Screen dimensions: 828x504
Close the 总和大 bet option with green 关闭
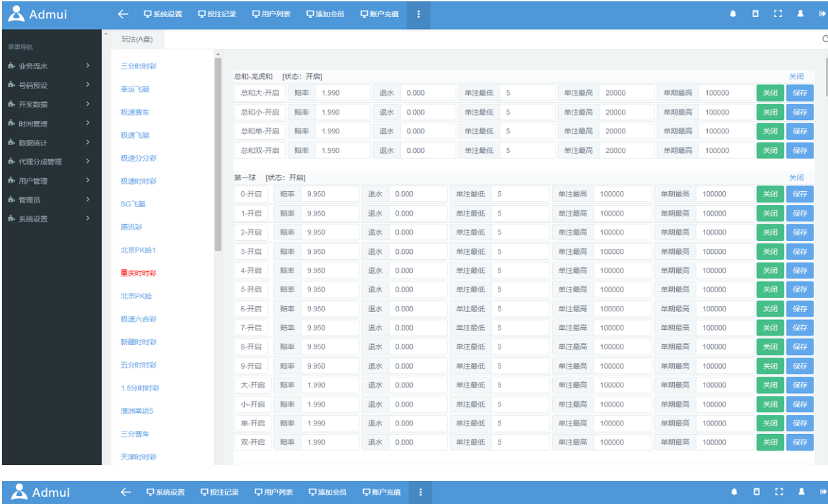tap(770, 93)
